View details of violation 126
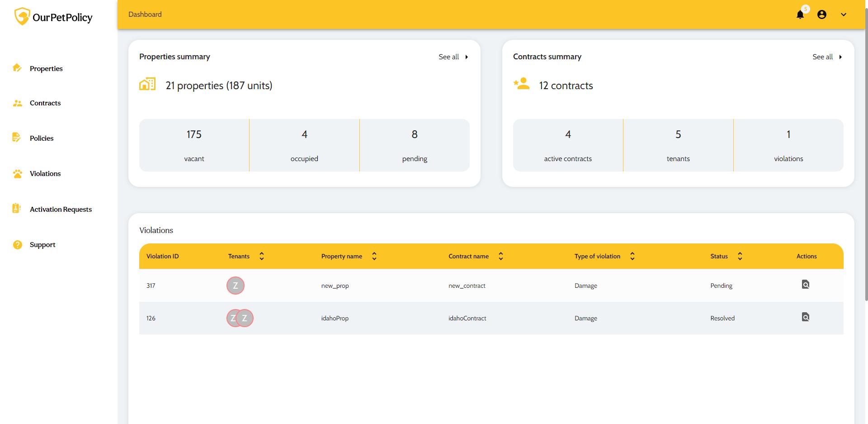868x424 pixels. click(805, 317)
